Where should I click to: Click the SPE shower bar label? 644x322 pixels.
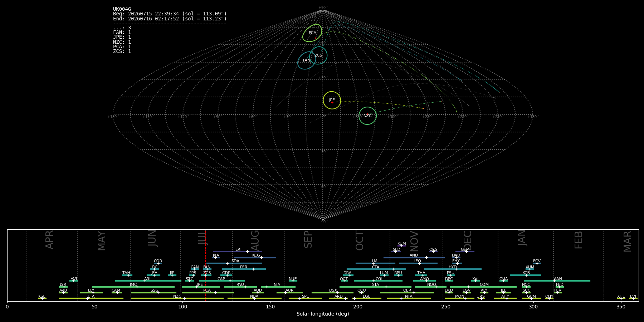click(306, 297)
